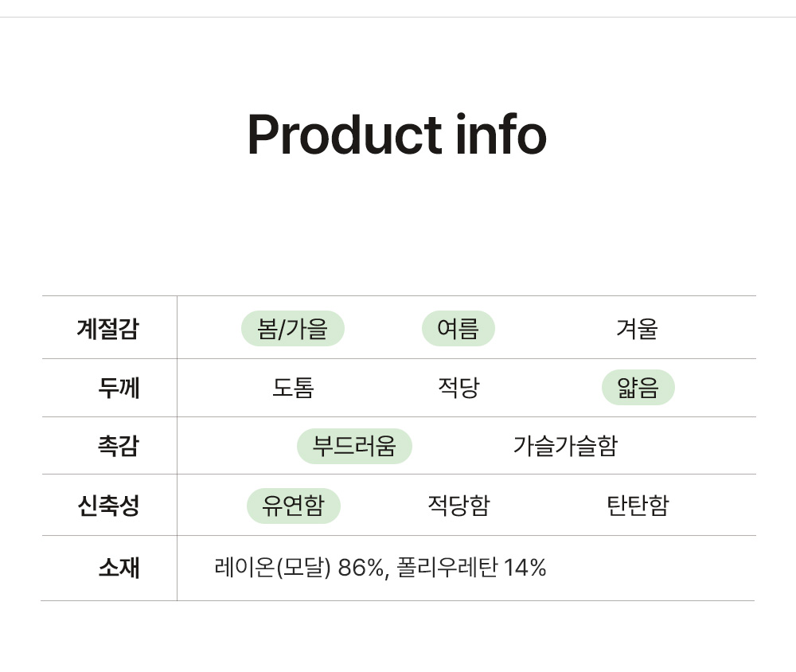Click the 계절감 row label

tap(107, 329)
